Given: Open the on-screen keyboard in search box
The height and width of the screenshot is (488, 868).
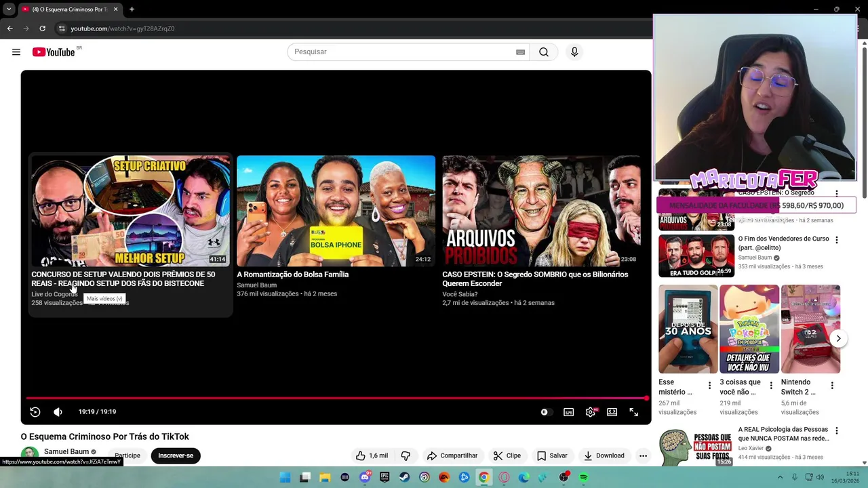Looking at the screenshot, I should [x=520, y=52].
